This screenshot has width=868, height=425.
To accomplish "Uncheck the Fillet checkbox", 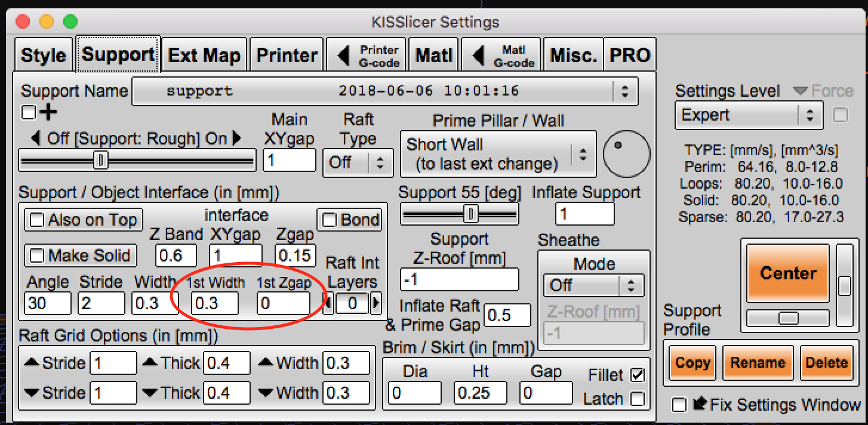I will click(x=638, y=375).
